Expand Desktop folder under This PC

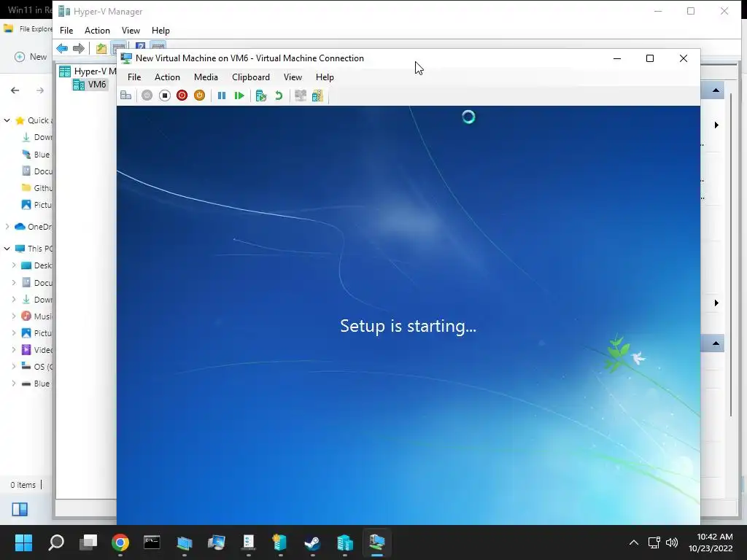pyautogui.click(x=14, y=265)
